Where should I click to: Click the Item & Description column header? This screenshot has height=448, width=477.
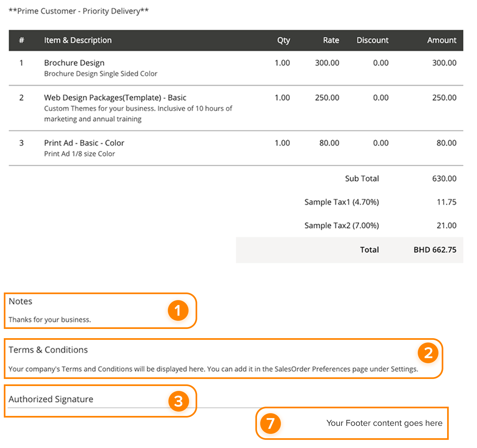pyautogui.click(x=78, y=40)
